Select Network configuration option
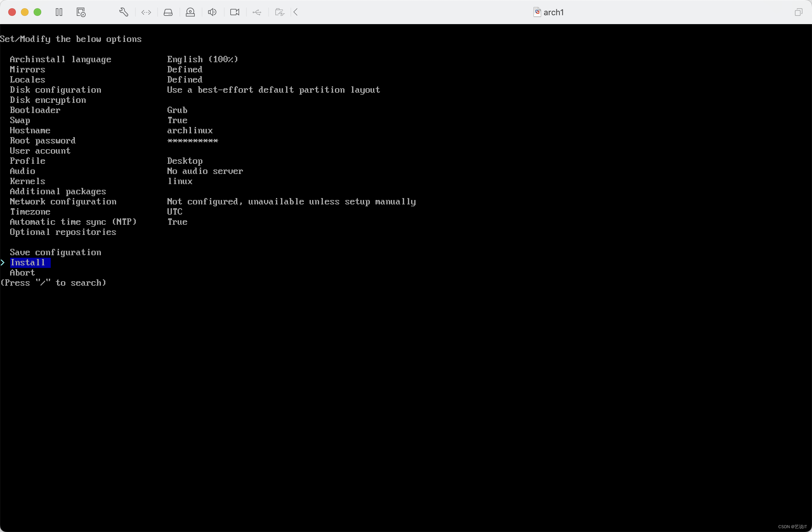This screenshot has height=532, width=812. coord(63,202)
